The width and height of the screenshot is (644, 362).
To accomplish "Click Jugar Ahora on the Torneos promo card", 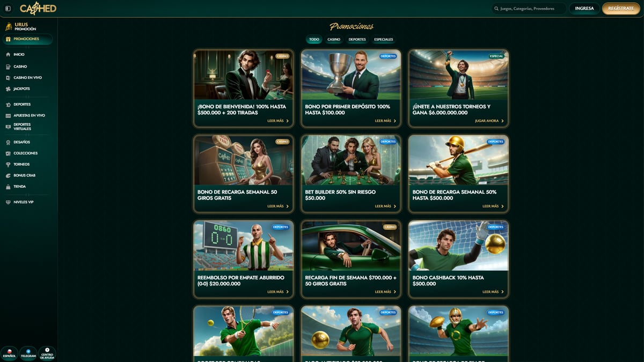I will pyautogui.click(x=489, y=121).
